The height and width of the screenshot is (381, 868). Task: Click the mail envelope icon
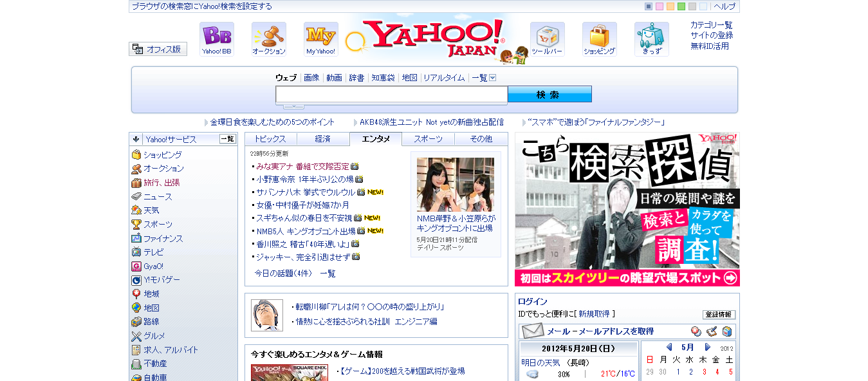(533, 331)
